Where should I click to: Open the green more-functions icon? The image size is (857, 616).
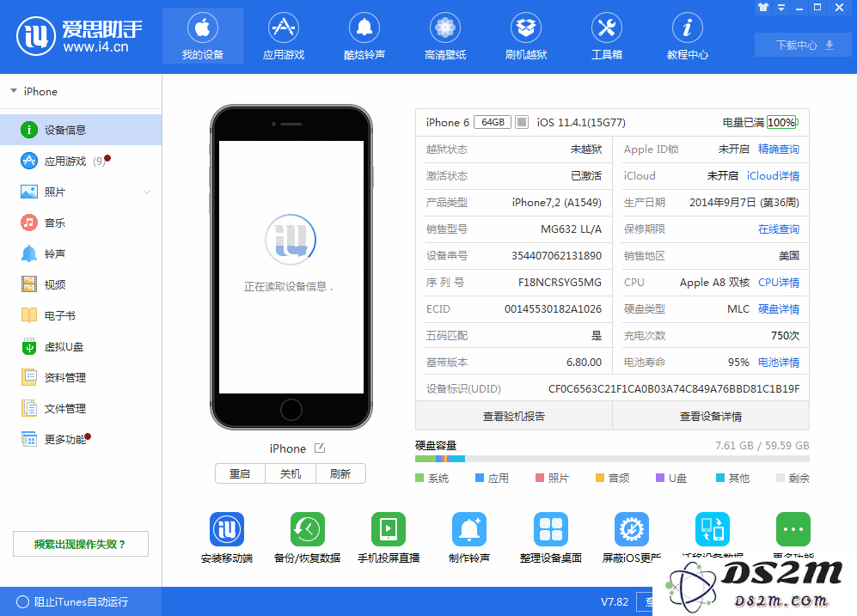coord(793,528)
